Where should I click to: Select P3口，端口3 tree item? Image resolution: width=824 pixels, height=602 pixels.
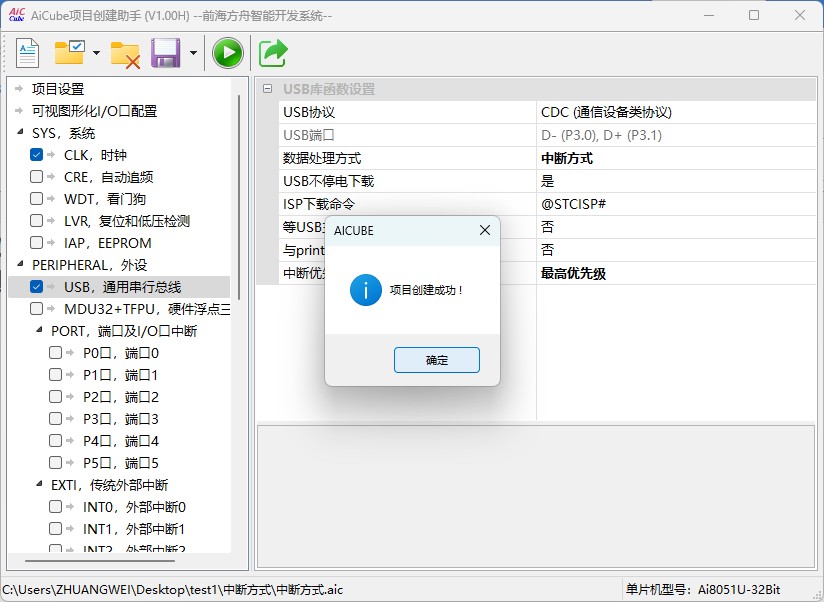(x=120, y=419)
